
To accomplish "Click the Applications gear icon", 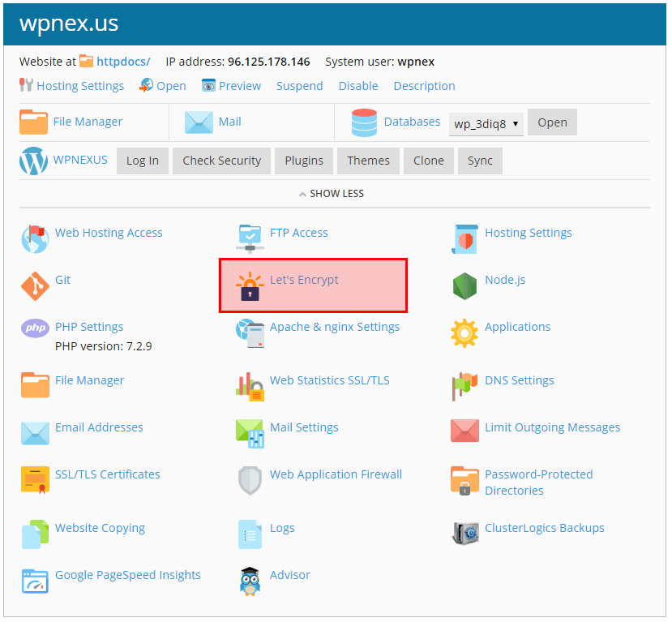I will pyautogui.click(x=465, y=333).
